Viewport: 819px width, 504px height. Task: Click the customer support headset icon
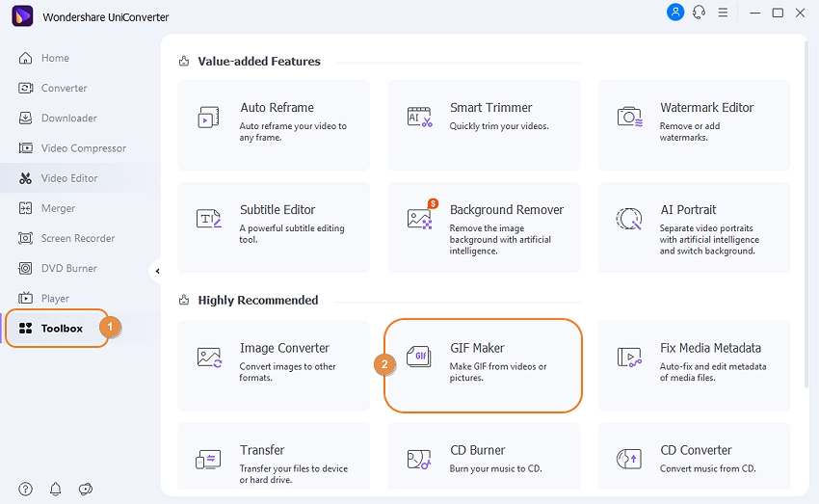(700, 13)
